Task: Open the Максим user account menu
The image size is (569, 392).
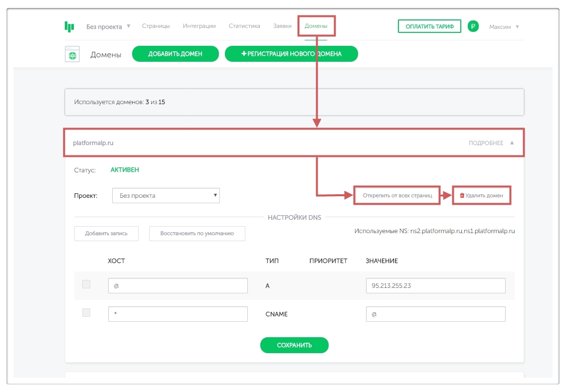Action: click(504, 27)
